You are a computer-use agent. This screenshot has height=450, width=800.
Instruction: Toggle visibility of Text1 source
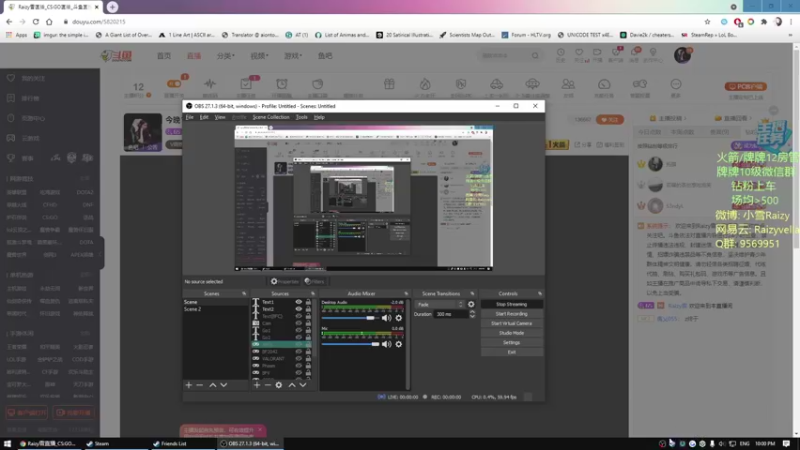tap(298, 302)
